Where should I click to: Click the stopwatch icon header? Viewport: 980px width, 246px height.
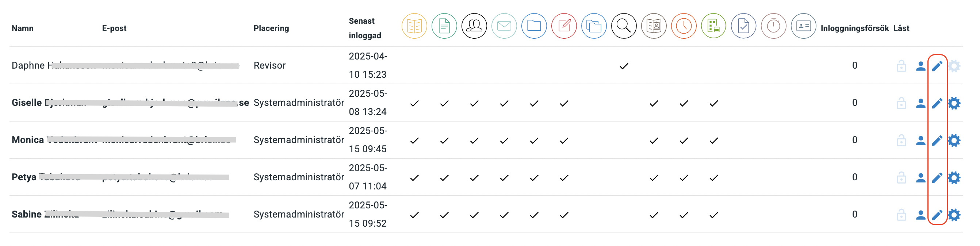(773, 26)
